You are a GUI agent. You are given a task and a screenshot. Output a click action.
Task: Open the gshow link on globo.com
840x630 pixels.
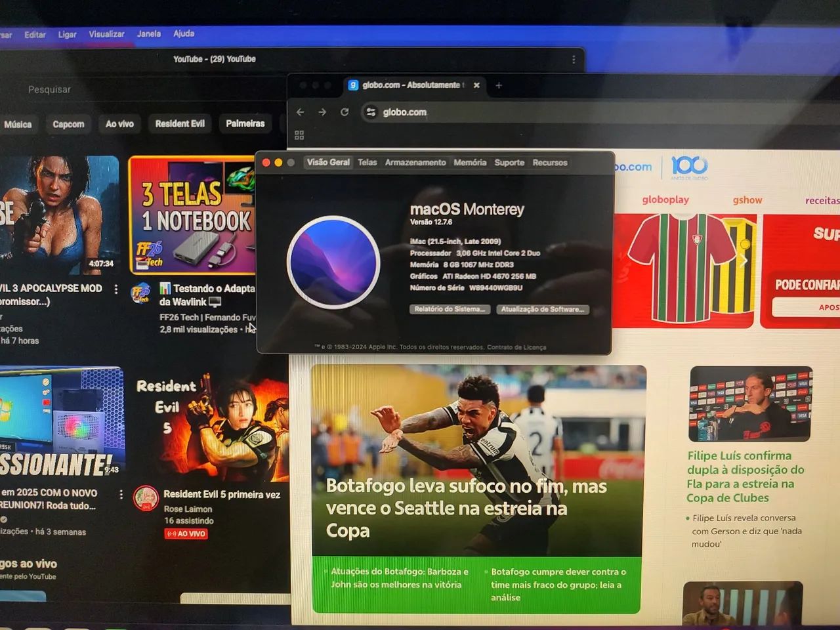(x=747, y=200)
